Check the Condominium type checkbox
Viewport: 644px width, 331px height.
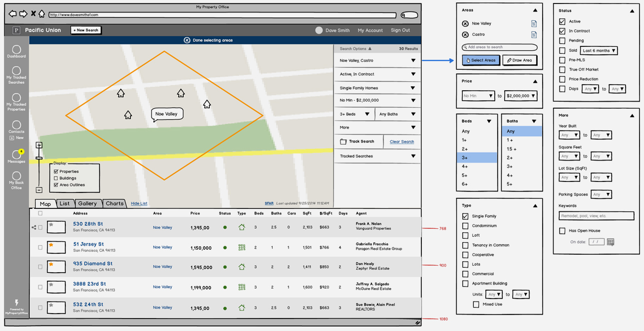tap(465, 226)
